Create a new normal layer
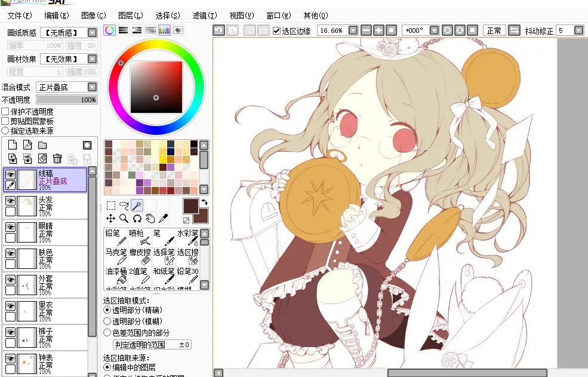Screen dimensions: 588x377 tap(13, 145)
